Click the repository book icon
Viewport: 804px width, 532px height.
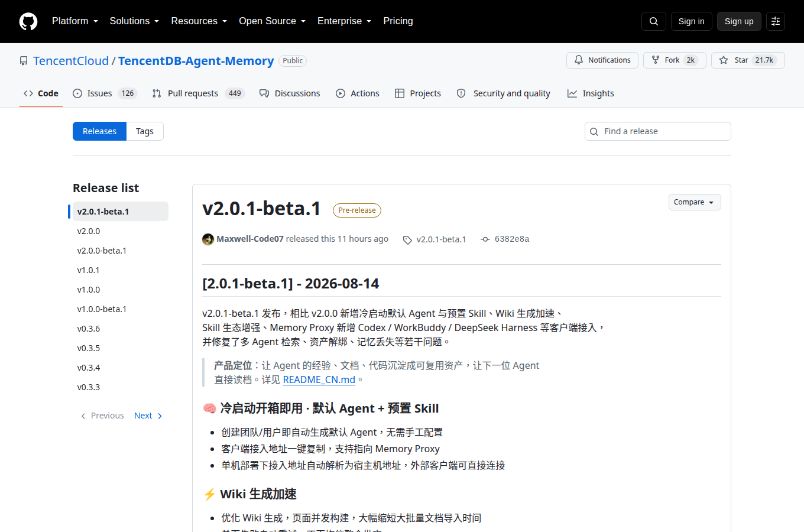pyautogui.click(x=24, y=61)
